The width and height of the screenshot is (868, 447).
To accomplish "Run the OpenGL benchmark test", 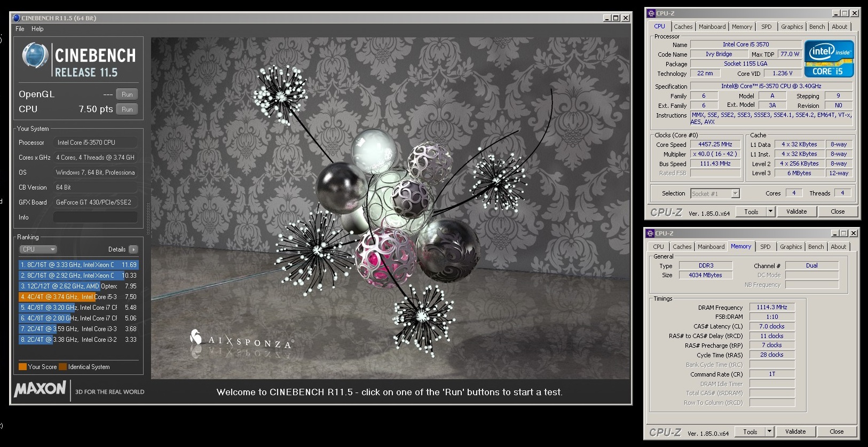I will pos(127,95).
